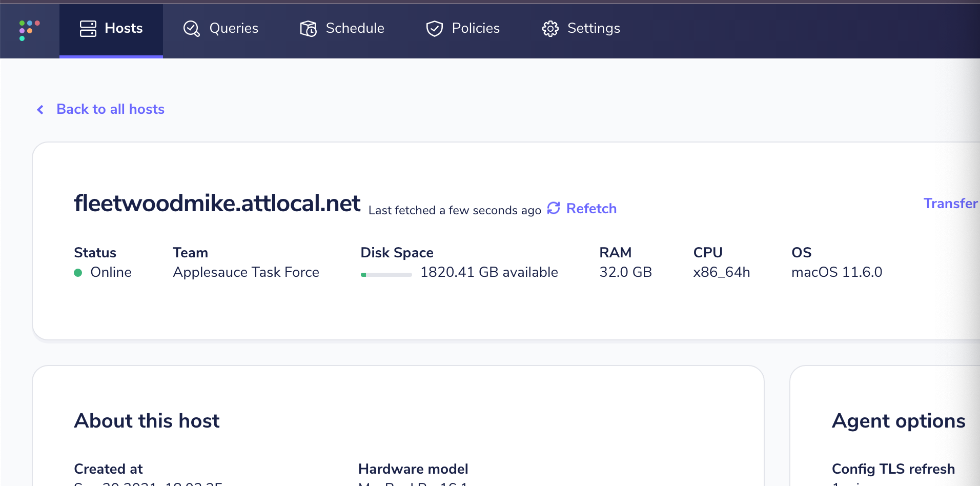Screen dimensions: 980x486
Task: Click the Refetch circular arrows icon
Action: click(x=554, y=208)
